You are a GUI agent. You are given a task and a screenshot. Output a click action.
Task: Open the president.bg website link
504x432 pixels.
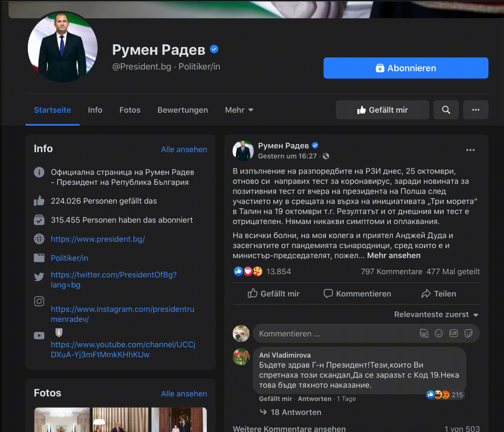click(98, 239)
